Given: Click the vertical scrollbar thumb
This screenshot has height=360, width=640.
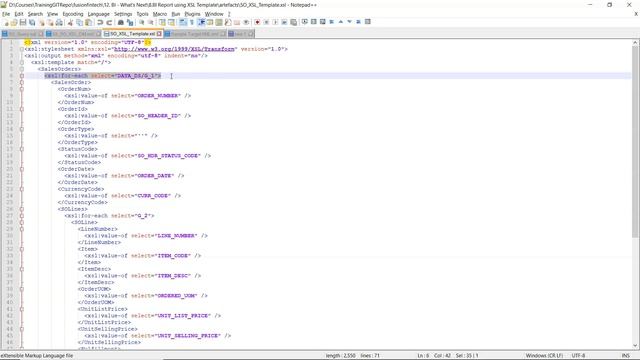Looking at the screenshot, I should click(635, 142).
